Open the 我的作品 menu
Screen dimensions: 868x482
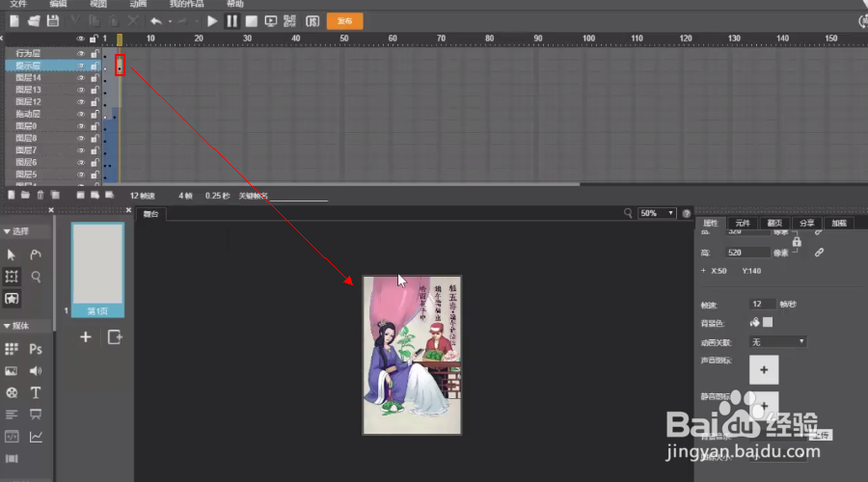click(x=186, y=4)
